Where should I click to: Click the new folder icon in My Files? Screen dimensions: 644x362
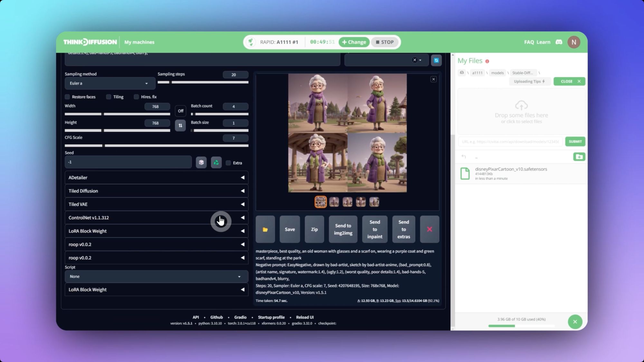click(x=579, y=157)
